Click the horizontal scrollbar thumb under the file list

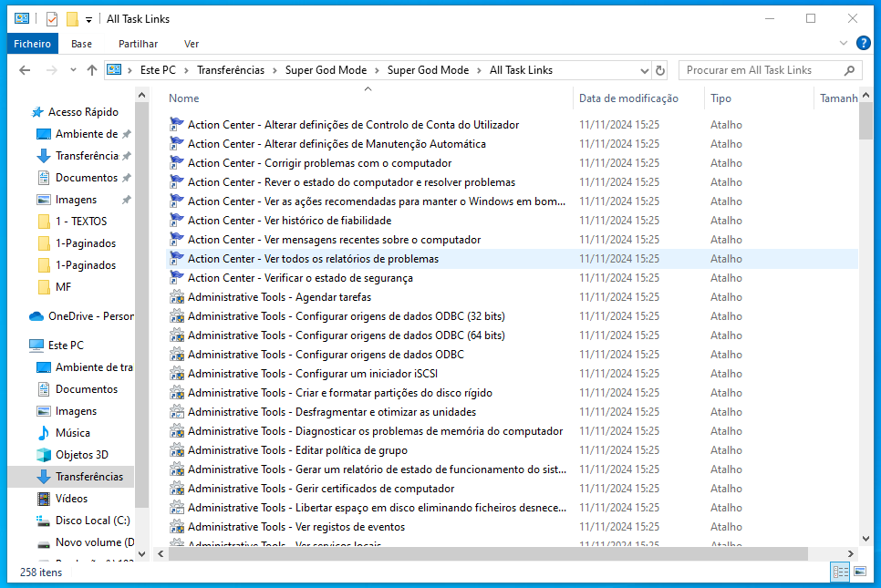point(488,553)
